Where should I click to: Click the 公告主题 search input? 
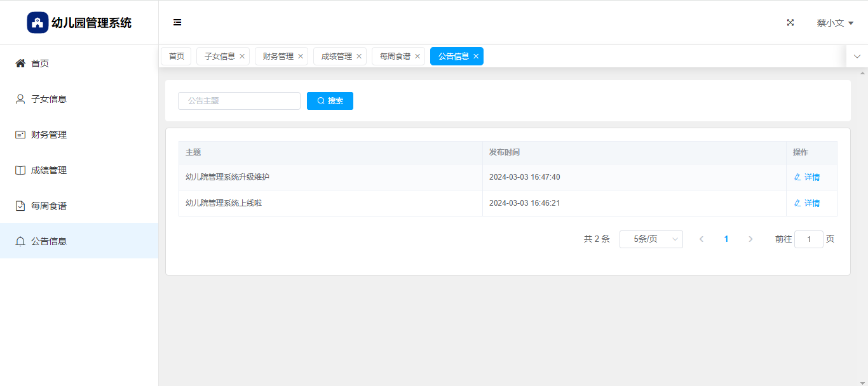click(239, 101)
